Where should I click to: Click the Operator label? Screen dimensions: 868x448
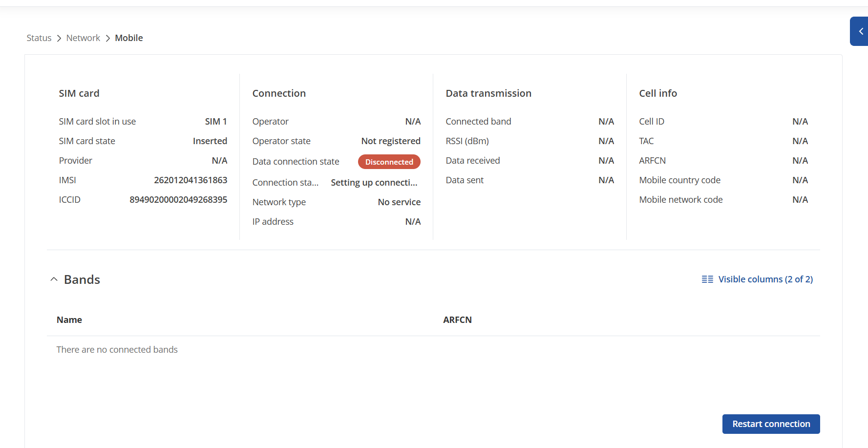(270, 122)
